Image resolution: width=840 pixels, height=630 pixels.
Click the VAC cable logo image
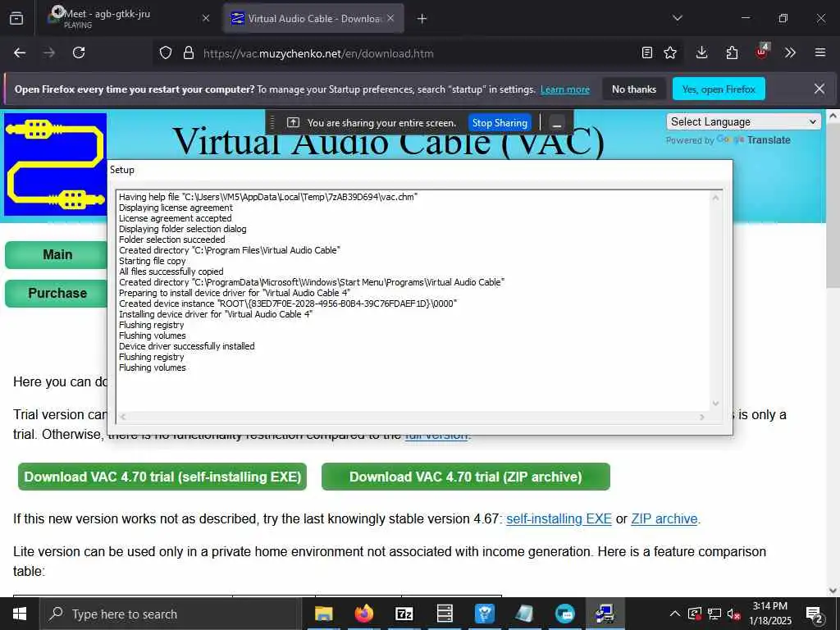coord(55,164)
